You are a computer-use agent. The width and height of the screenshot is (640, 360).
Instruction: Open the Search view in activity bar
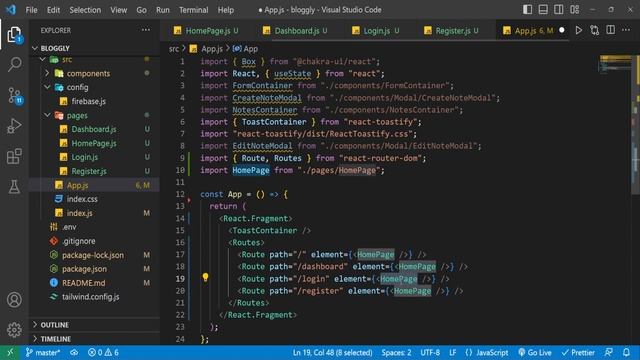pos(14,64)
